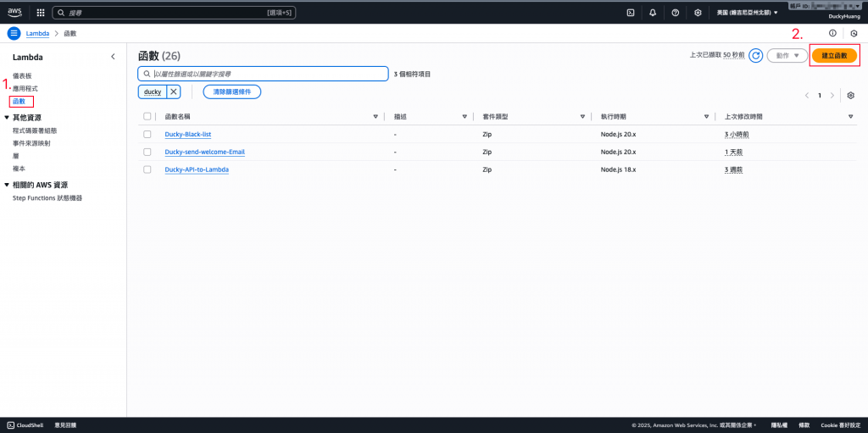Collapse the Lambda sidebar chevron

point(113,57)
